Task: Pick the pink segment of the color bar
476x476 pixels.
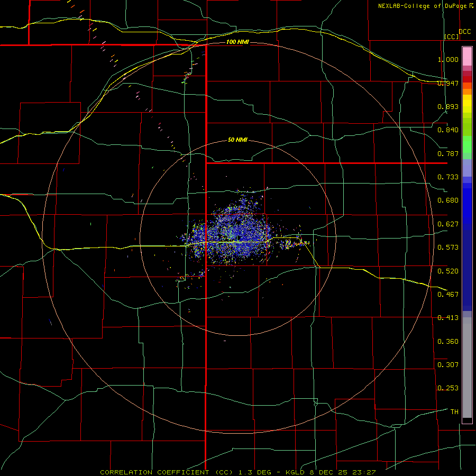Action: [467, 57]
